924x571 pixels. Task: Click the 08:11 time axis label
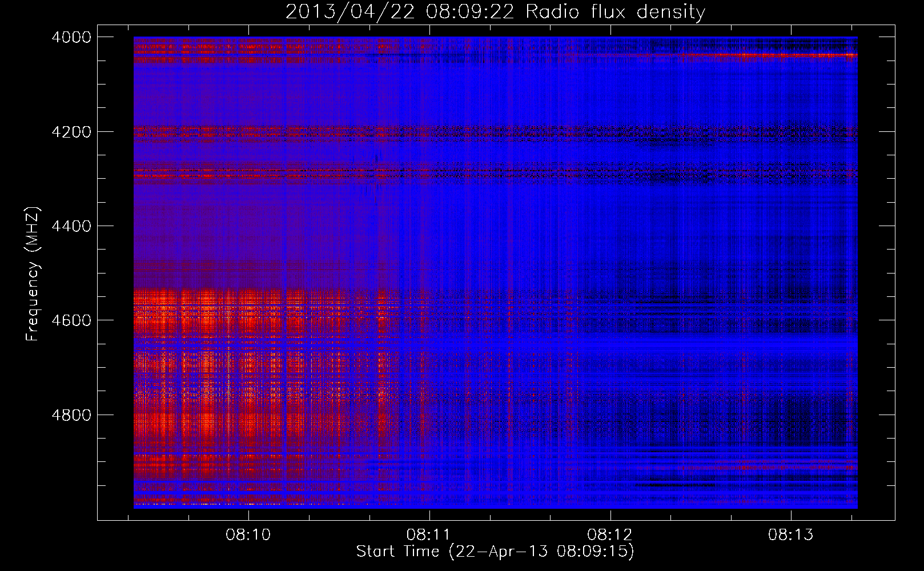429,535
